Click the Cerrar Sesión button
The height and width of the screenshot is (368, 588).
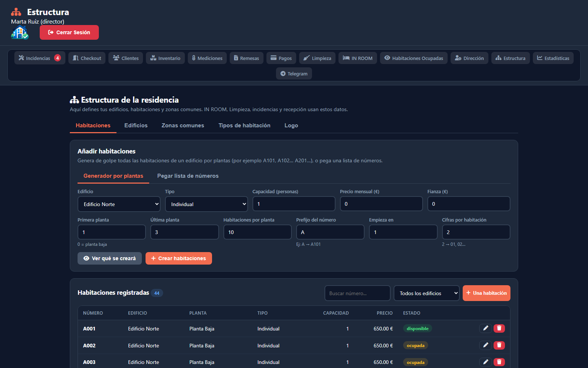tap(69, 32)
